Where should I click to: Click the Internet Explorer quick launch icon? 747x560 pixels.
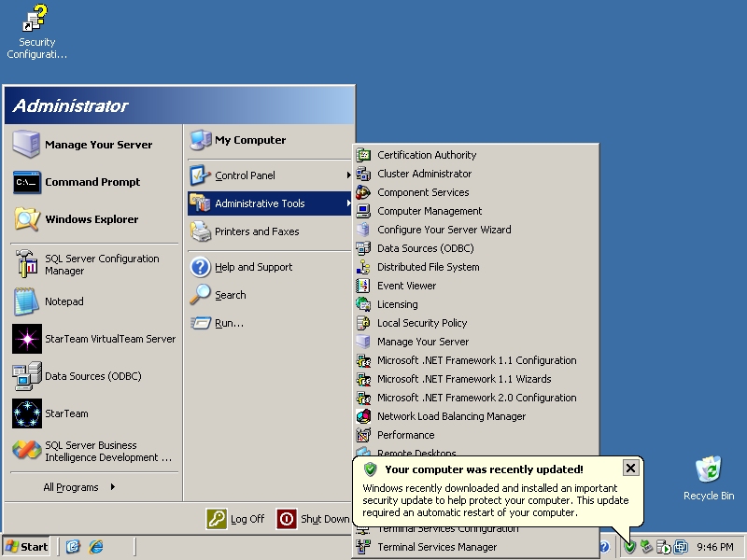click(94, 547)
